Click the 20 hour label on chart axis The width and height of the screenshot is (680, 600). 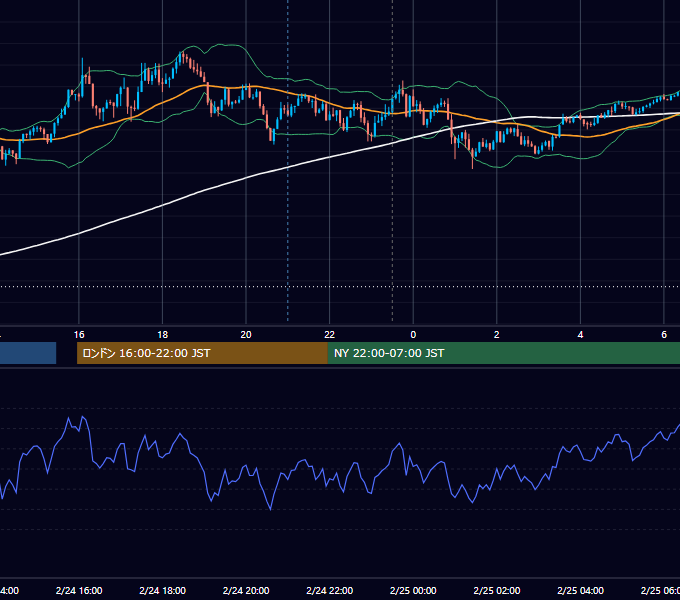(246, 335)
